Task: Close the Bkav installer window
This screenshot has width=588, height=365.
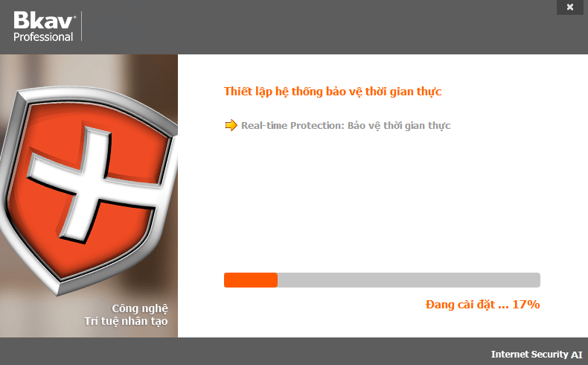Action: click(569, 7)
